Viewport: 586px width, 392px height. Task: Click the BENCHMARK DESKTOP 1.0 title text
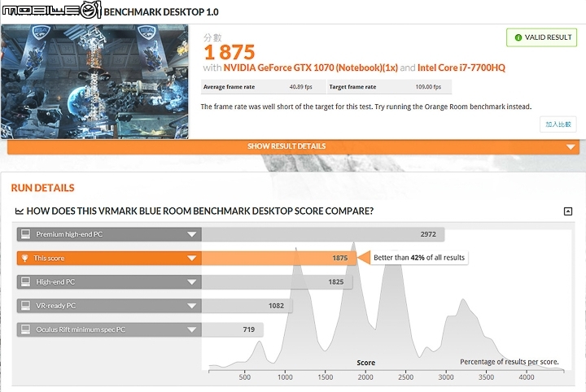(x=161, y=12)
